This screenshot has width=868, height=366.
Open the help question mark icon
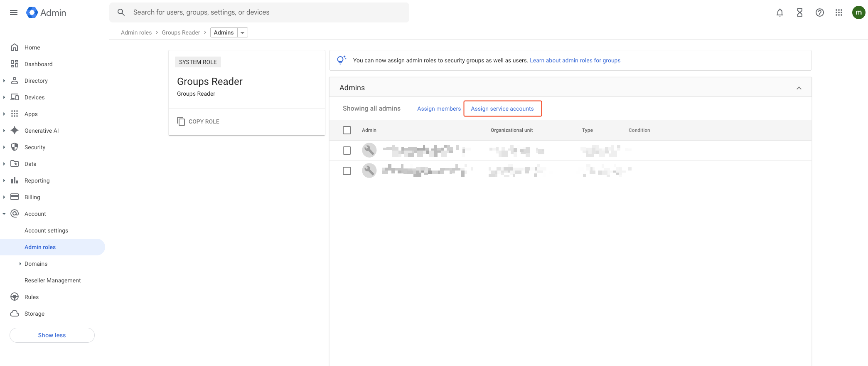(819, 12)
